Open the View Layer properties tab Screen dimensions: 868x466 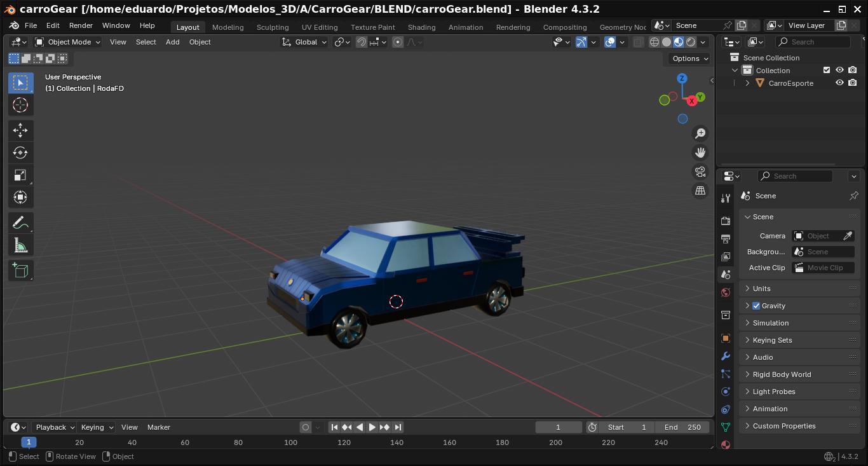pyautogui.click(x=726, y=257)
